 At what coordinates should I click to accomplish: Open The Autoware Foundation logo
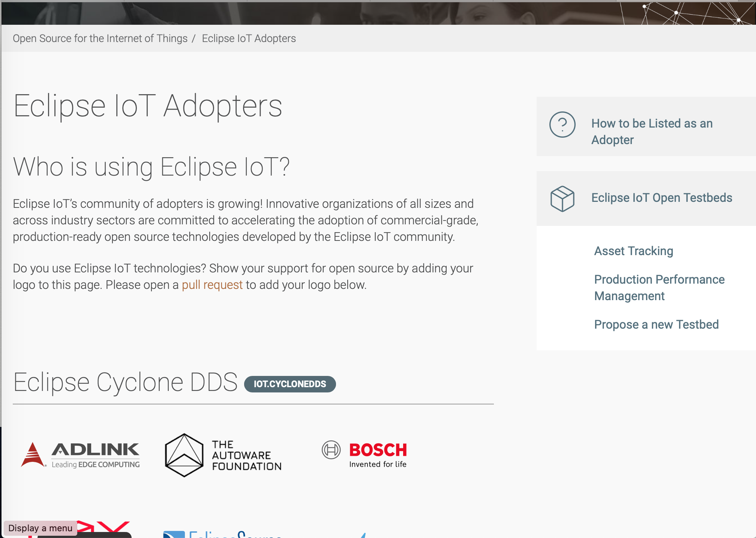[x=223, y=455]
